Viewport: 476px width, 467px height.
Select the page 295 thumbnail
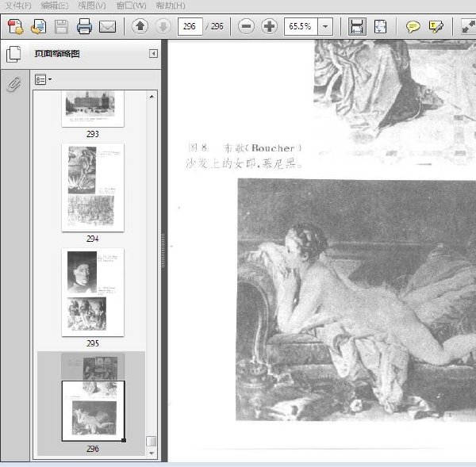[x=93, y=292]
